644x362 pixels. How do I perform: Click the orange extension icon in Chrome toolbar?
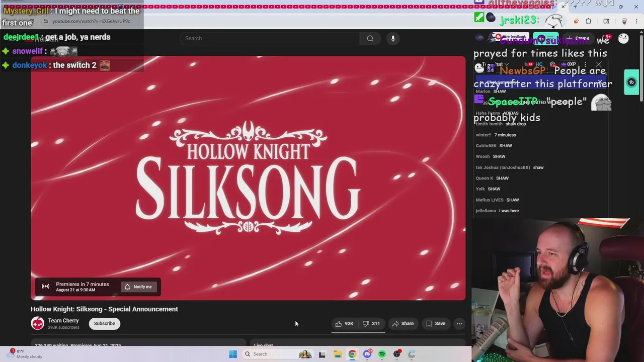coord(576,21)
